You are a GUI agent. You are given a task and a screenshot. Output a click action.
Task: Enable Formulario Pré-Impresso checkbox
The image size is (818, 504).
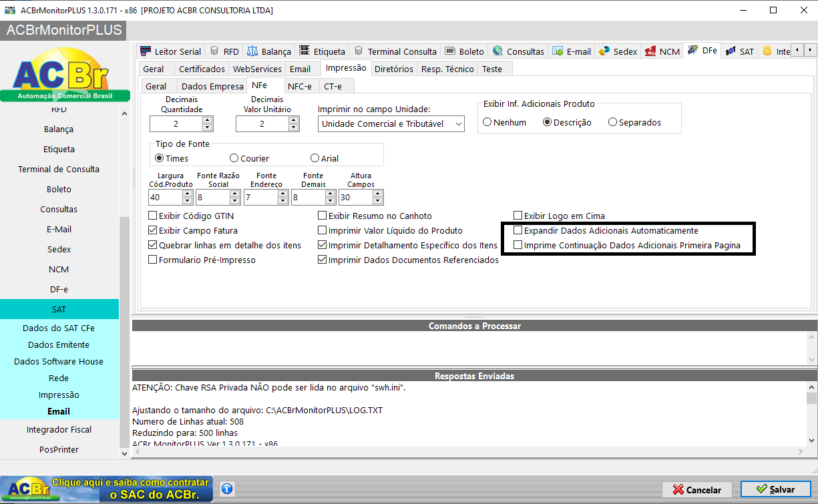pyautogui.click(x=153, y=260)
